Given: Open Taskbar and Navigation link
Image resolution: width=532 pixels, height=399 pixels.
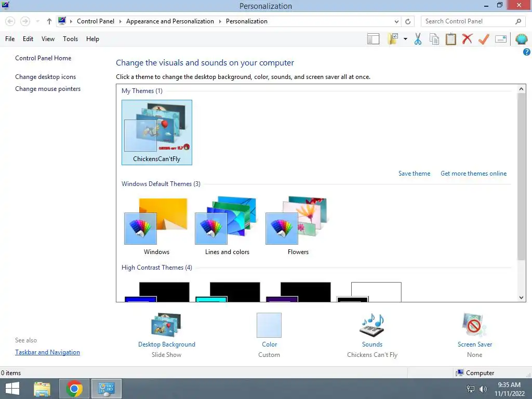Looking at the screenshot, I should [47, 352].
